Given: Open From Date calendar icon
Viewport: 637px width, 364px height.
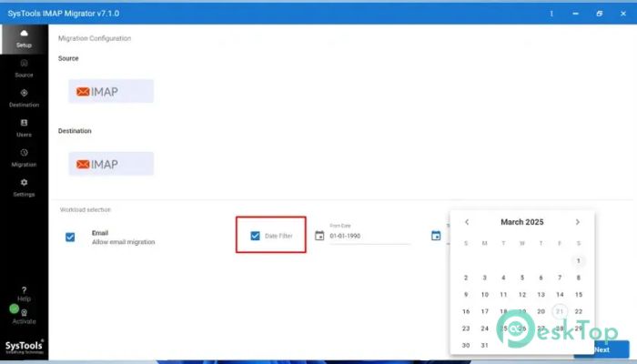Looking at the screenshot, I should coord(319,236).
